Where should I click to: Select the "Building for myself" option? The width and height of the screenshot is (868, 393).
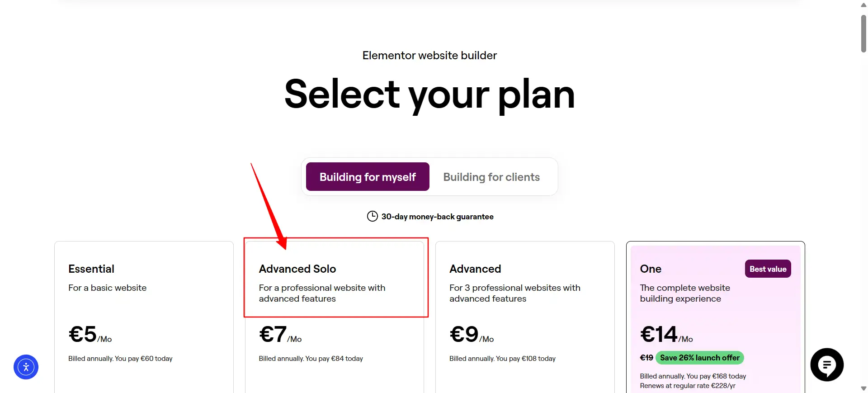tap(367, 177)
